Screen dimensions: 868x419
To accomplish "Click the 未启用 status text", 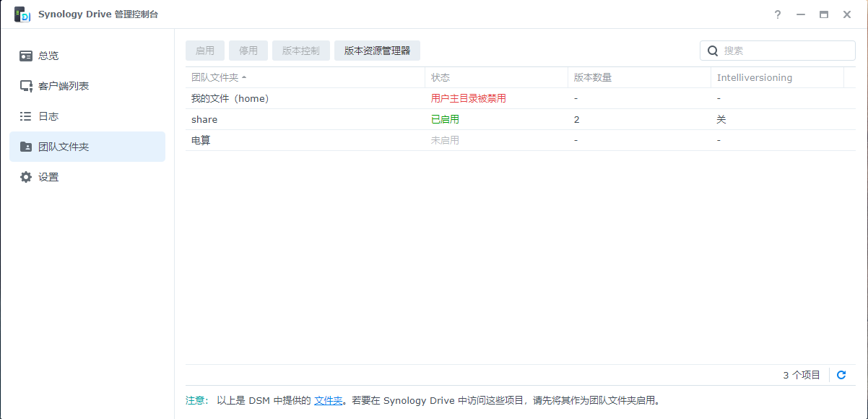I will (445, 140).
